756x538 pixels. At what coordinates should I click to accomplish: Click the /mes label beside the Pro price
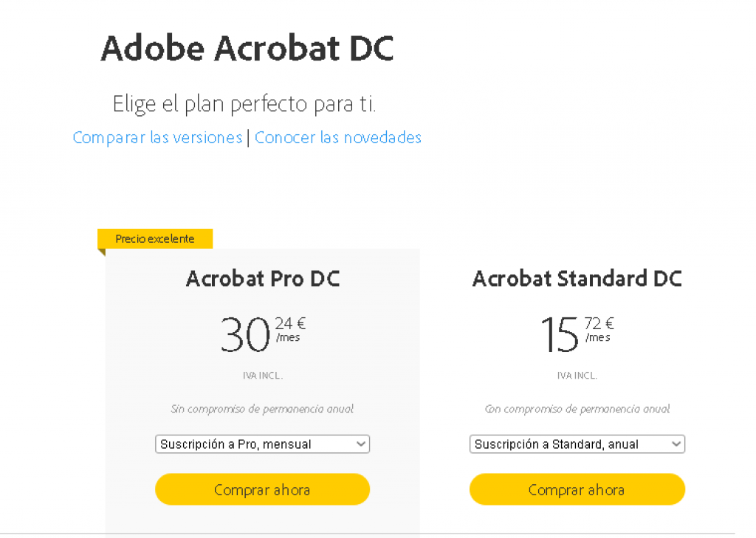pyautogui.click(x=288, y=338)
